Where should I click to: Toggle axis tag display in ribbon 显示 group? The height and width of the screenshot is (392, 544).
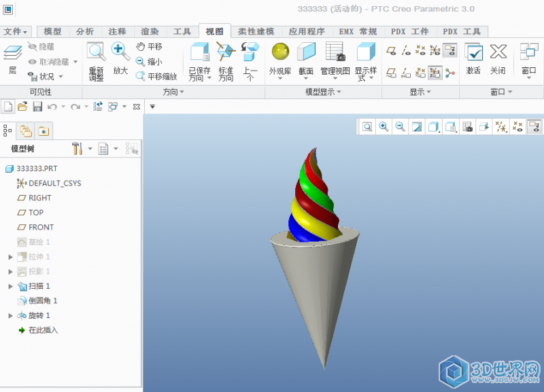point(406,73)
